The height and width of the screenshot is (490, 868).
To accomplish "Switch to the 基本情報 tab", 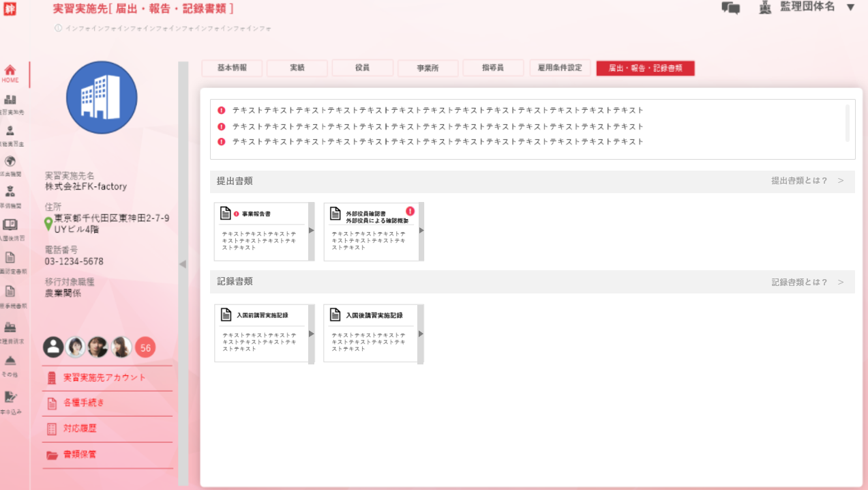I will [232, 68].
